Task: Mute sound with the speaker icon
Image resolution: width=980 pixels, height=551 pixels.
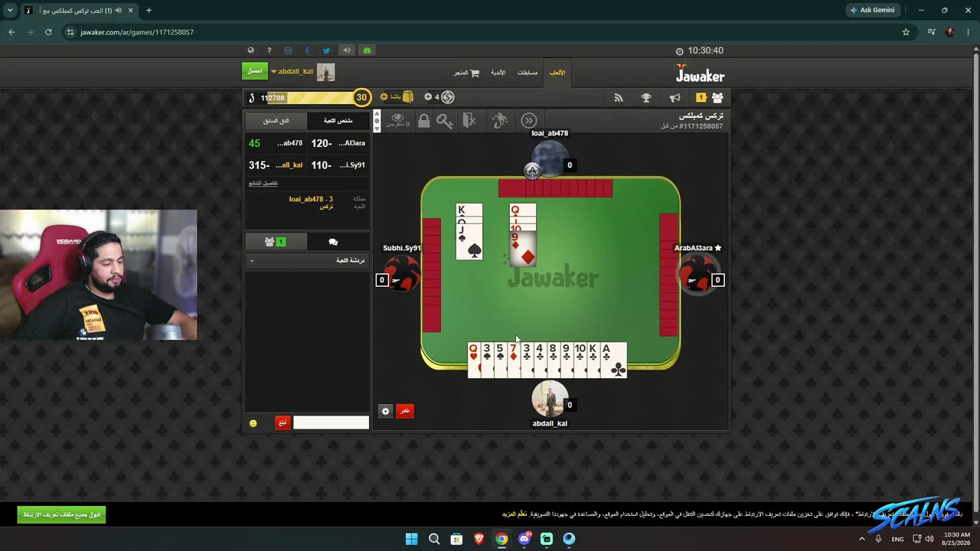Action: click(347, 51)
